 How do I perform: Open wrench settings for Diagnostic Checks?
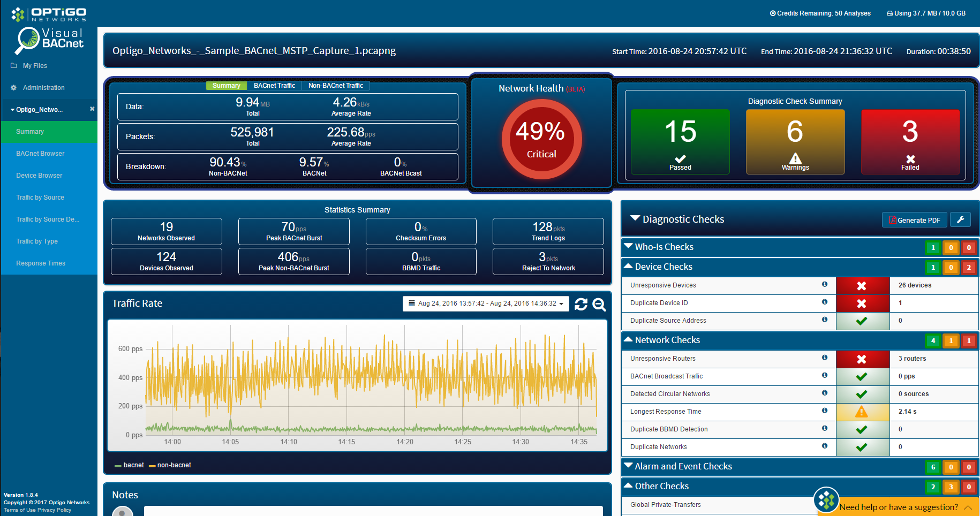[960, 220]
